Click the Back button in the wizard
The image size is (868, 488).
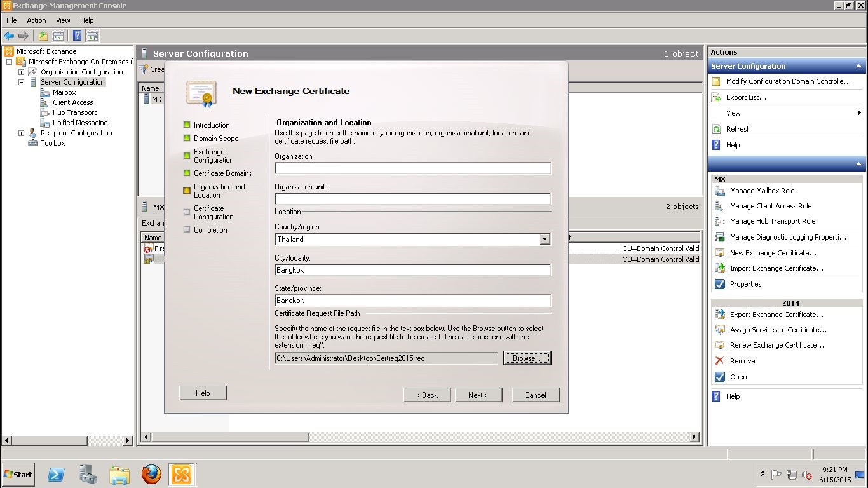[x=427, y=395]
